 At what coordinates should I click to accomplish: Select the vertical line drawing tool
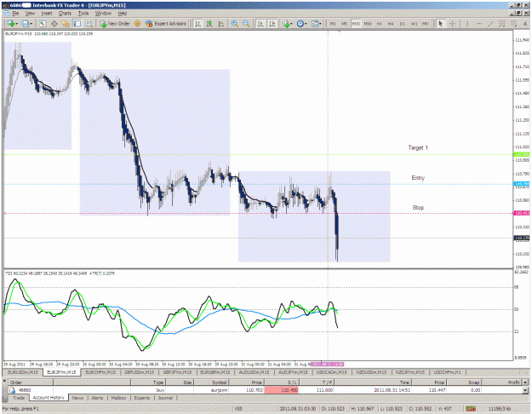coord(467,24)
